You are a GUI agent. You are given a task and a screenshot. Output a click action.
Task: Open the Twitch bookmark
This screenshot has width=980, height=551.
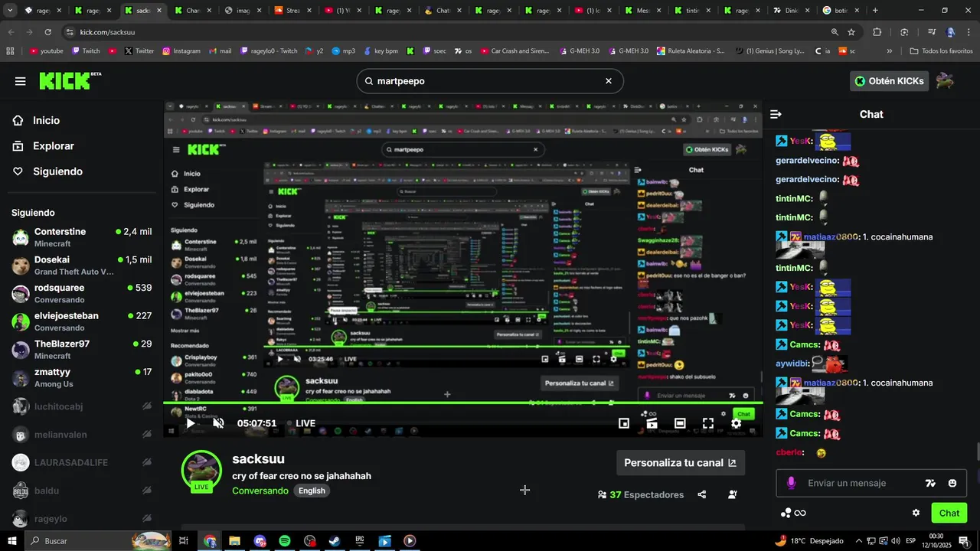coord(86,51)
